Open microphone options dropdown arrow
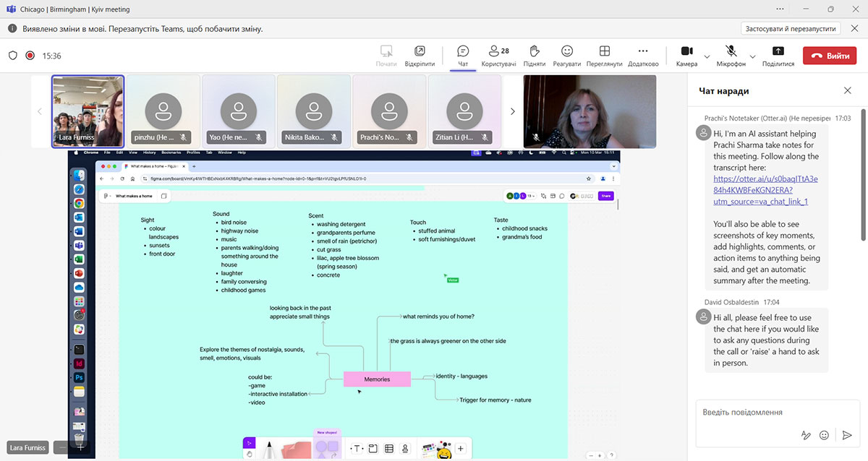868x461 pixels. pos(752,56)
